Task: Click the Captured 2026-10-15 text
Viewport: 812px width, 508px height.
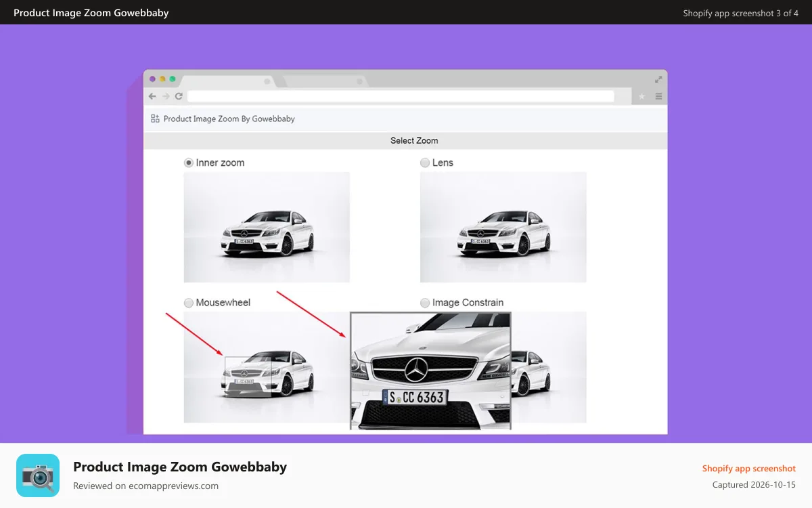Action: 754,485
